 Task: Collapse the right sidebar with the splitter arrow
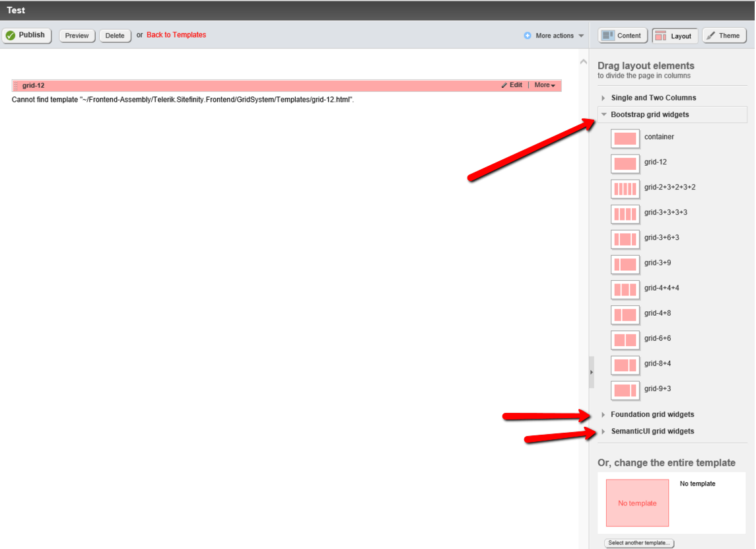[x=591, y=373]
